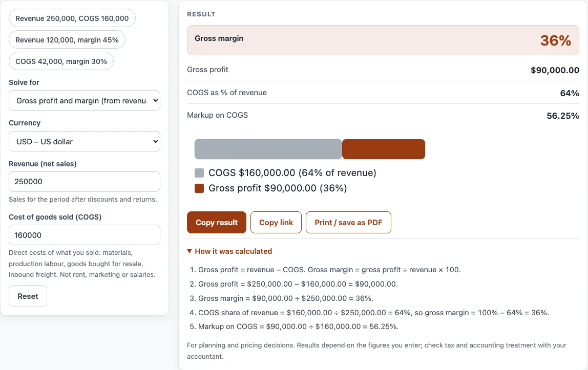
Task: Click calculation step 5 markup line
Action: tap(298, 327)
